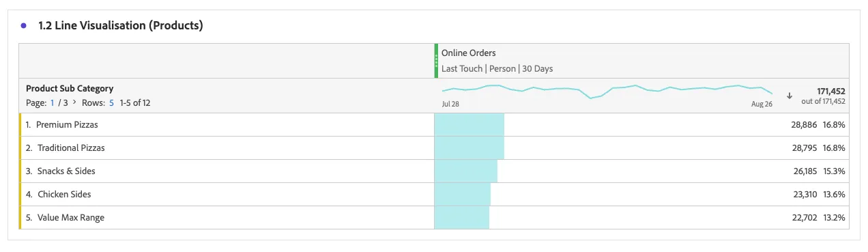Click page number 1 link
The height and width of the screenshot is (252, 868).
pos(51,102)
